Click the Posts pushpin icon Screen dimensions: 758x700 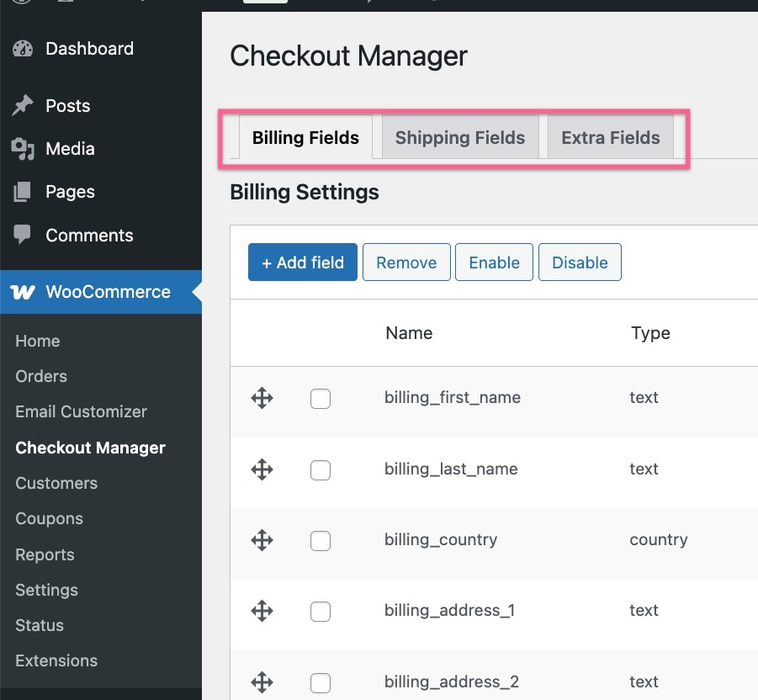pos(24,105)
